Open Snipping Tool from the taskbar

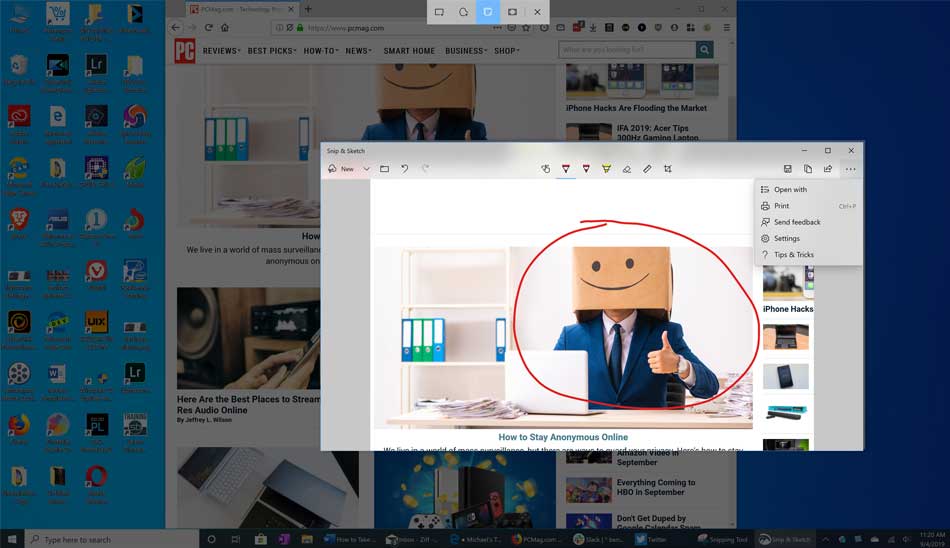[723, 539]
